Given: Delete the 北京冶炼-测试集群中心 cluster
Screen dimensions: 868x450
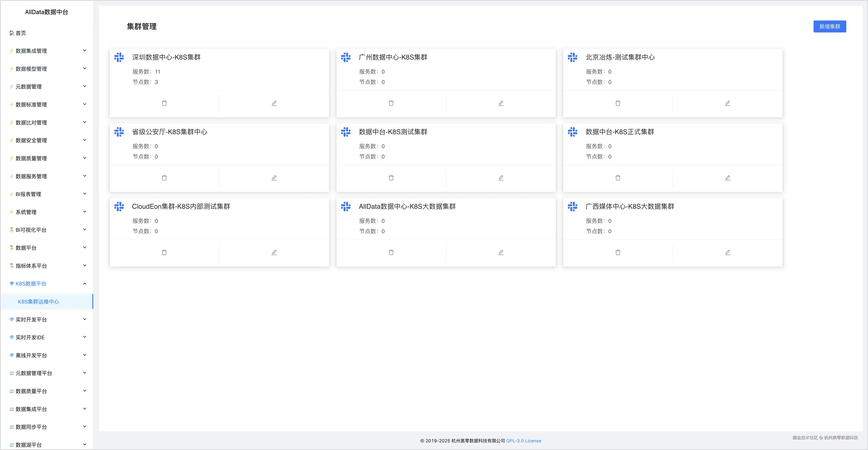Looking at the screenshot, I should click(618, 103).
